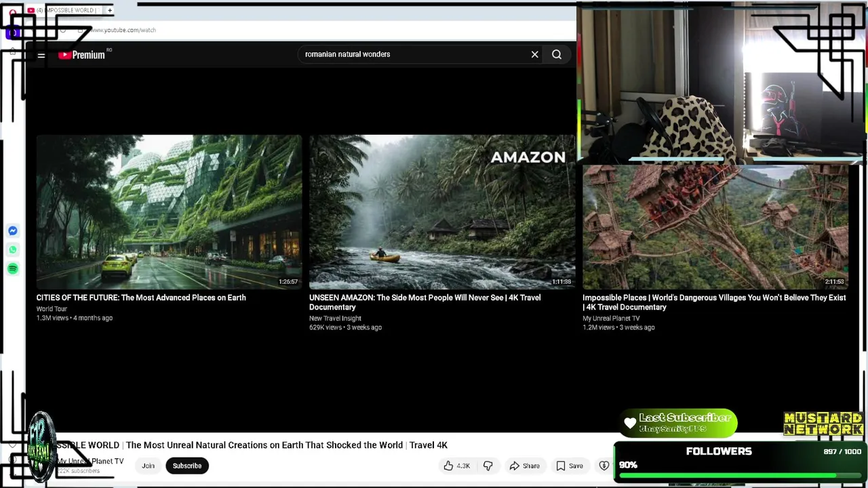Viewport: 868px width, 488px height.
Task: Go to the YouTube Premium home logo
Action: [81, 55]
